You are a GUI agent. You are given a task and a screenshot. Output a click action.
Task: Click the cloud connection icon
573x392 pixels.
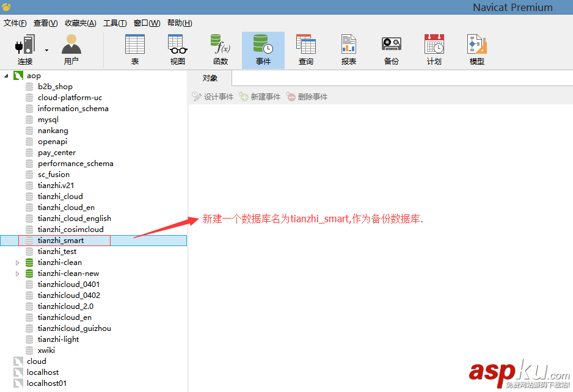[18, 361]
